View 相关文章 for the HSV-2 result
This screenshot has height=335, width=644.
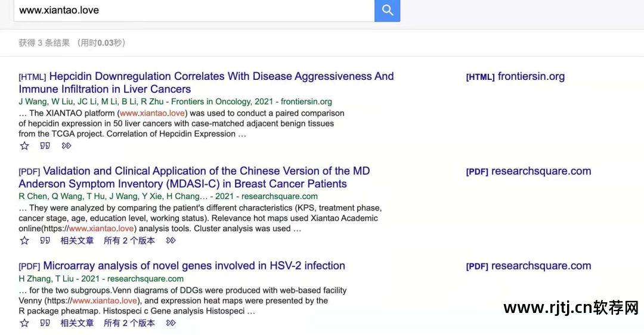point(77,323)
